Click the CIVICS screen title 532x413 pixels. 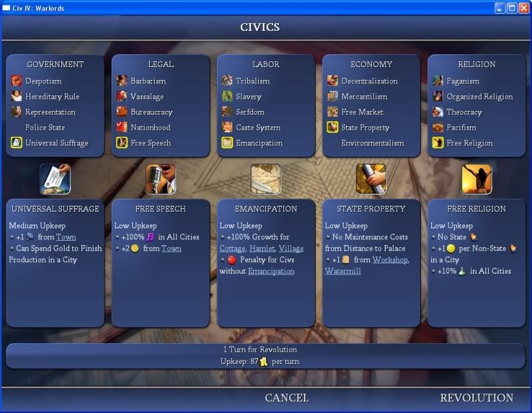pos(260,27)
